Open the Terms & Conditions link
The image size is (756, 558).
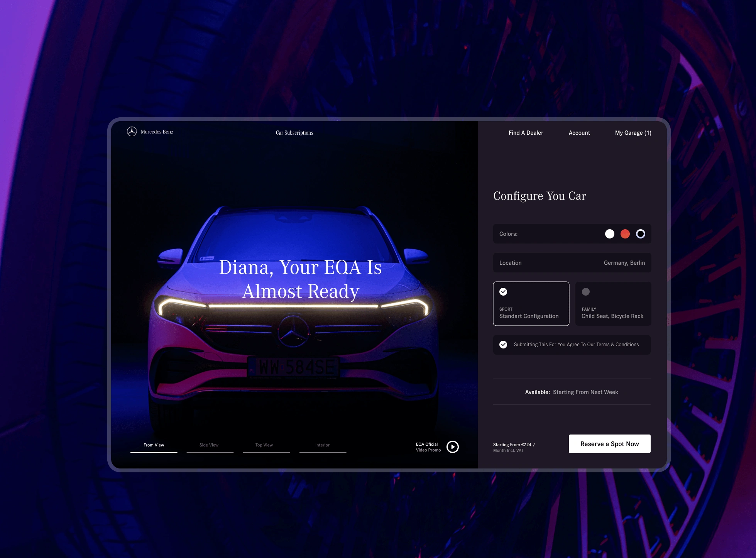point(617,345)
